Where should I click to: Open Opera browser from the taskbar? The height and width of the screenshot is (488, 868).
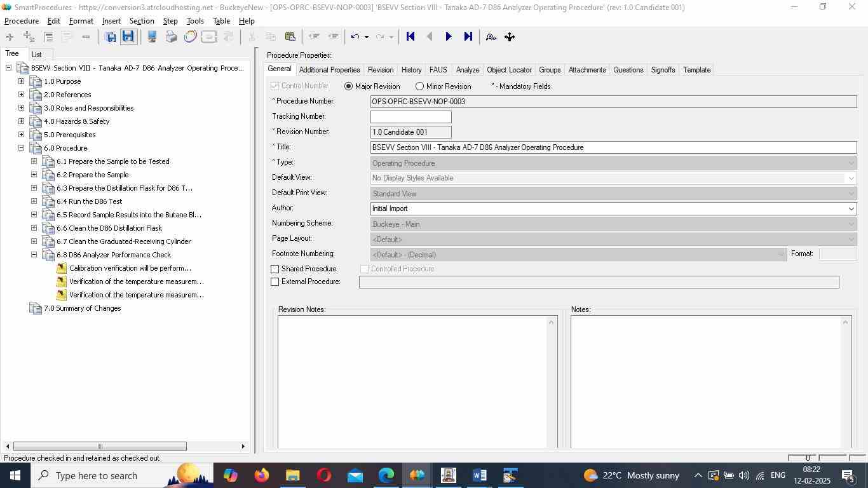tap(323, 475)
